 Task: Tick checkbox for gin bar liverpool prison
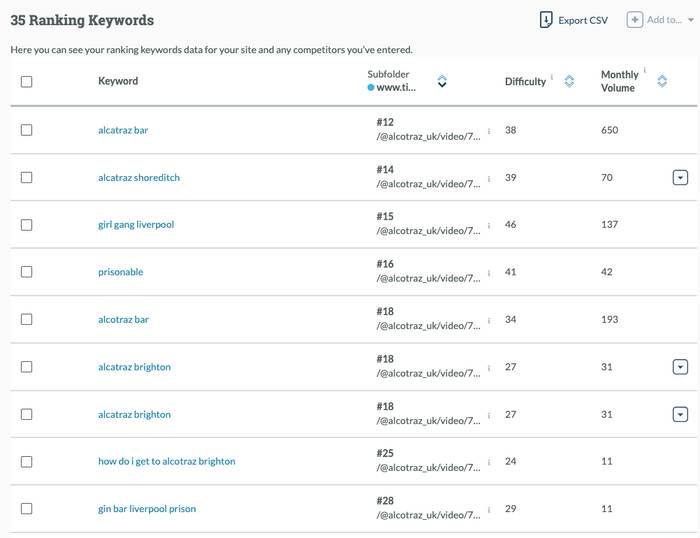[27, 509]
